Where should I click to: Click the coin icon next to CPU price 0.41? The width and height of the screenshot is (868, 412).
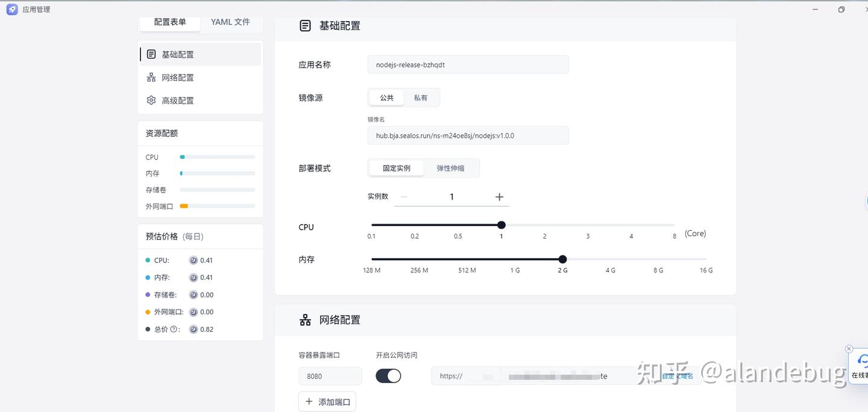[193, 260]
